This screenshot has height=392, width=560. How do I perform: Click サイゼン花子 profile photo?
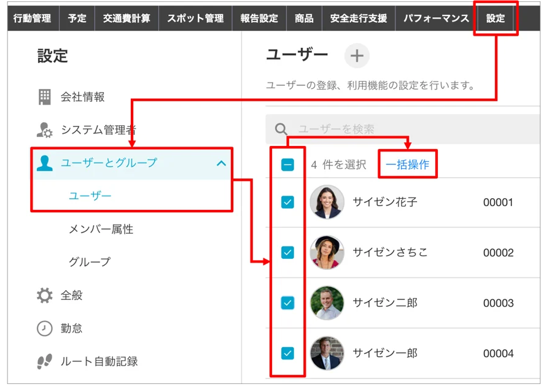(x=327, y=202)
